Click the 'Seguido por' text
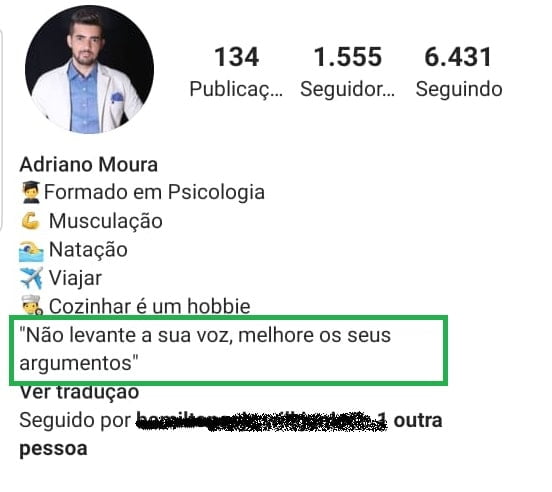552x492 pixels. pyautogui.click(x=75, y=421)
